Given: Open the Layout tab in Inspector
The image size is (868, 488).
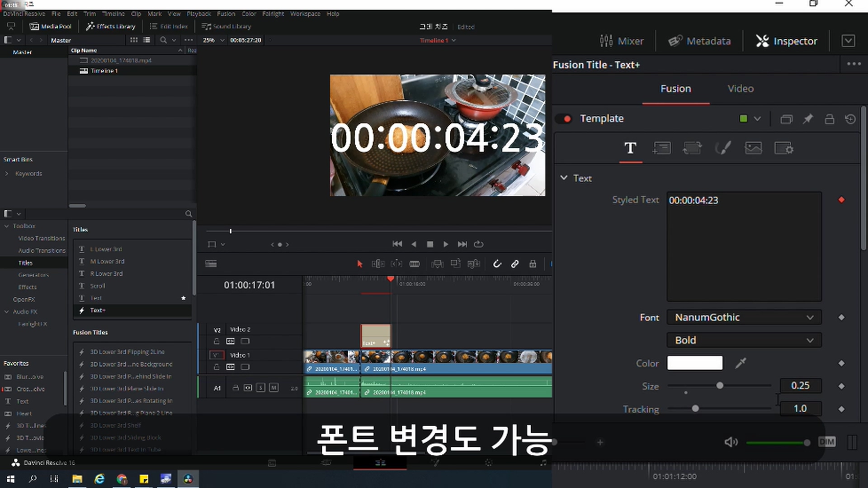Looking at the screenshot, I should click(x=661, y=148).
